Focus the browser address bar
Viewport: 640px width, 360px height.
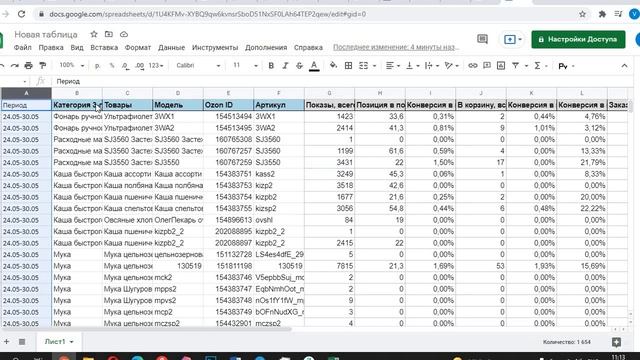(310, 14)
